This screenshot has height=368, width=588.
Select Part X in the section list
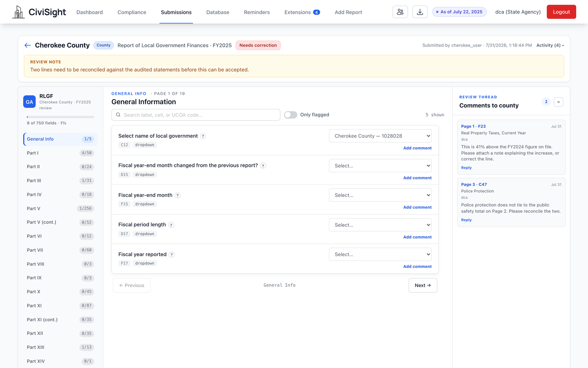pos(60,292)
